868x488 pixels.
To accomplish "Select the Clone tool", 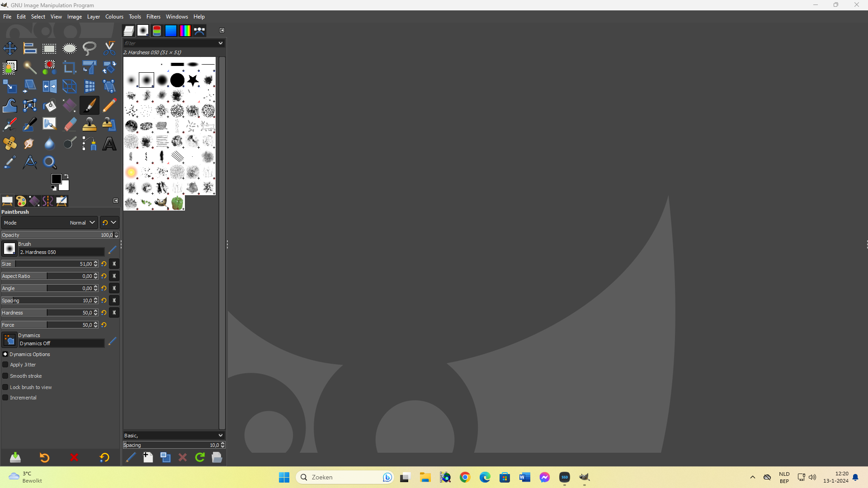I will coord(89,124).
